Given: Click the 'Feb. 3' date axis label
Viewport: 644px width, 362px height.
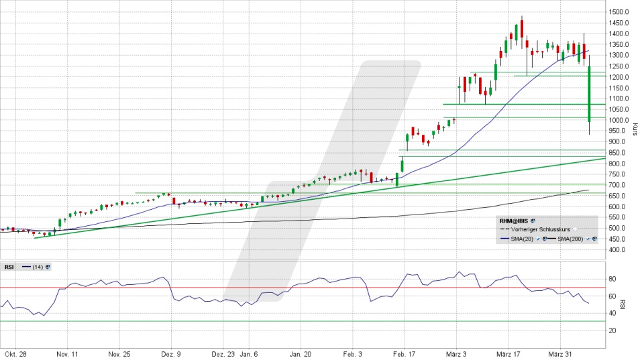Looking at the screenshot, I should click(352, 354).
